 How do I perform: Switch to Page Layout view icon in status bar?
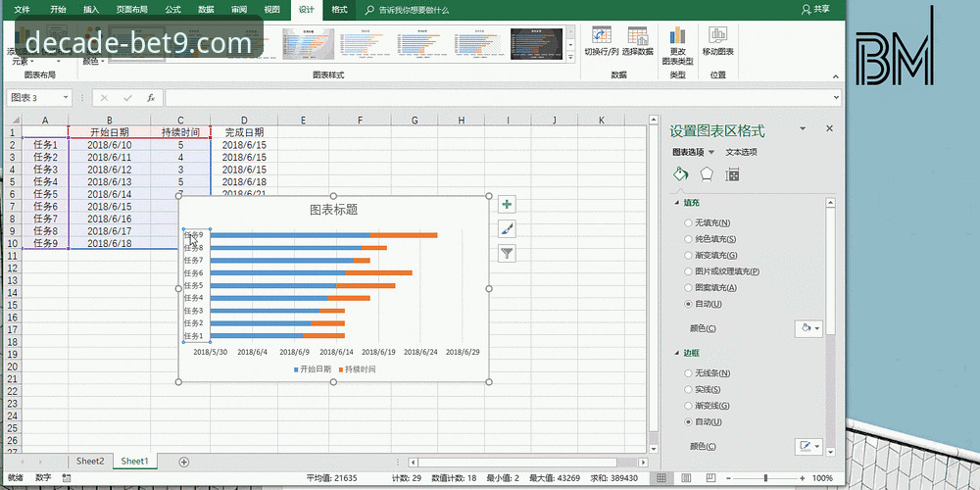684,478
